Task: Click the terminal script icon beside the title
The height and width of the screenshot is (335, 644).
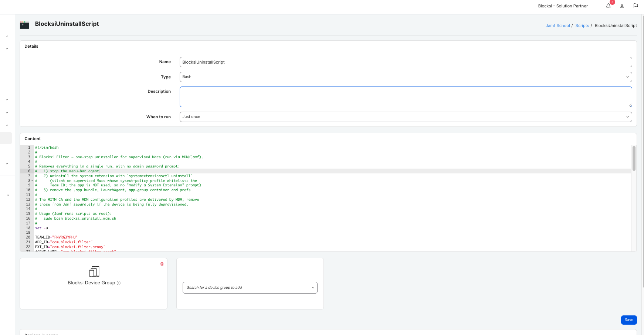Action: point(24,25)
